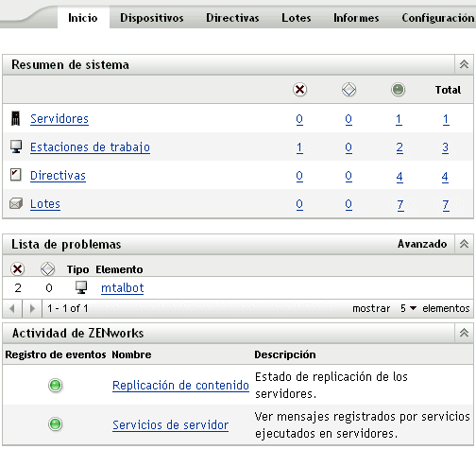Open the top Directivas tab
Viewport: 476px width, 449px height.
(x=232, y=18)
